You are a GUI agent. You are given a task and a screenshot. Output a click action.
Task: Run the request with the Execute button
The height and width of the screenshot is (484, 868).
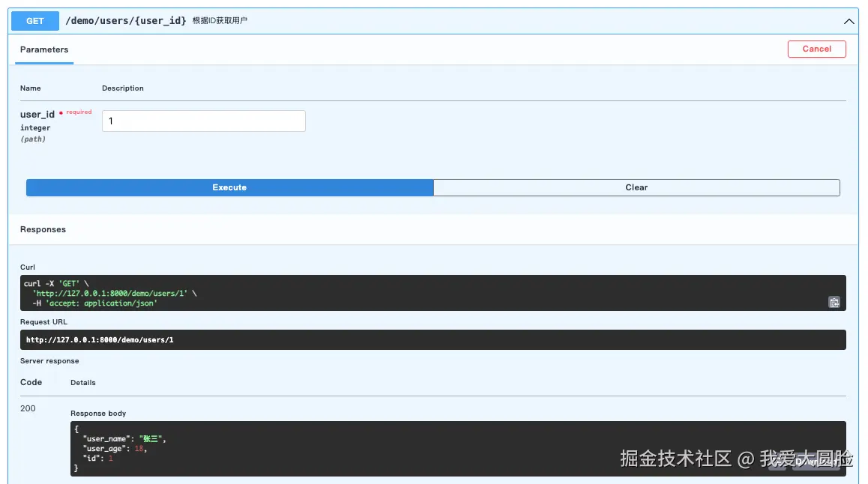[x=229, y=187]
